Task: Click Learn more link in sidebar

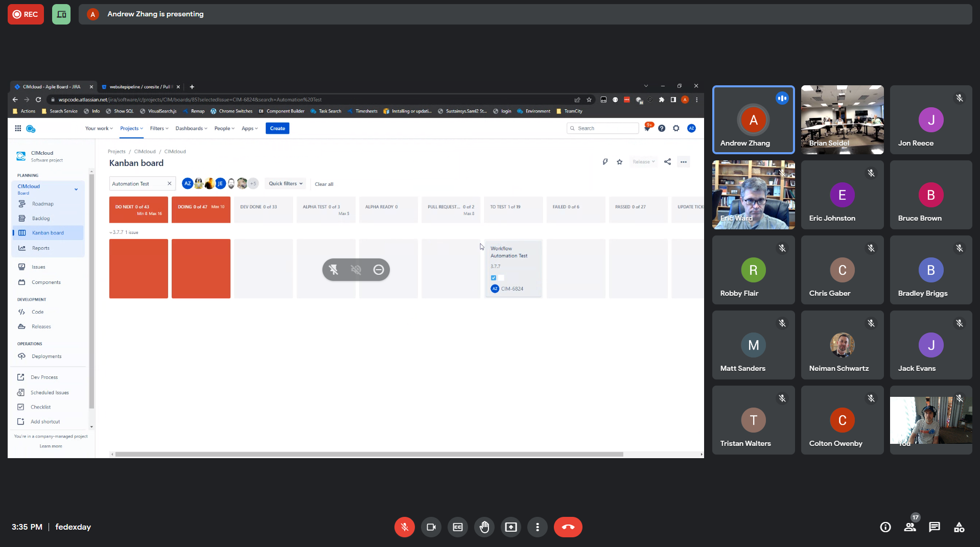Action: 51,446
